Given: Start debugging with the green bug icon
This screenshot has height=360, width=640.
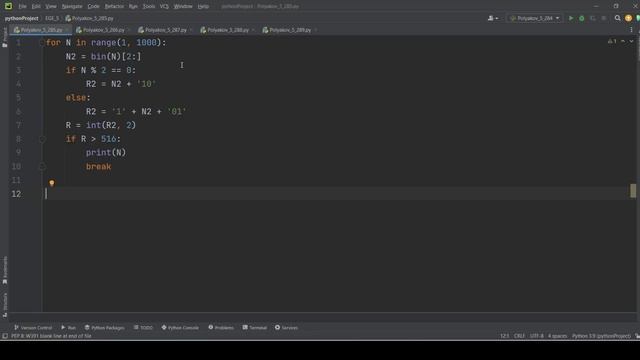Looking at the screenshot, I should click(582, 18).
